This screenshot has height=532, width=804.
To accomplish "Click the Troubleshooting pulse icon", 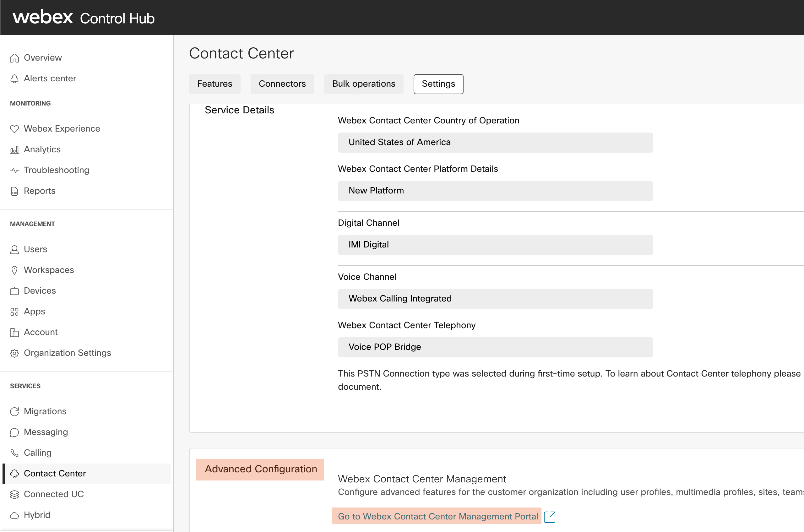I will (14, 170).
